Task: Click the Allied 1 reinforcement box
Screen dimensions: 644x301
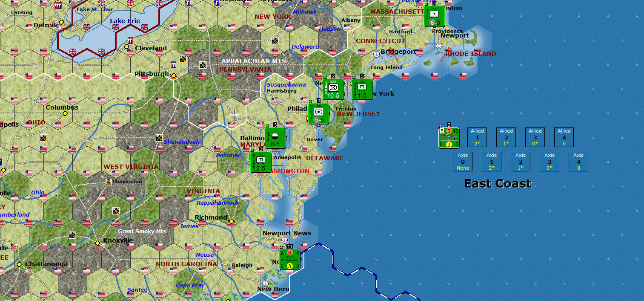Action: 477,137
